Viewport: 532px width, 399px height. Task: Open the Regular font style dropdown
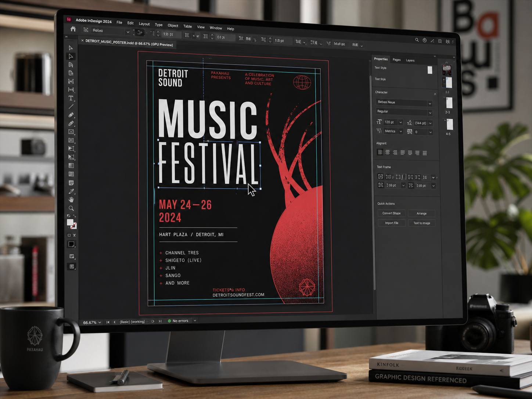(430, 113)
